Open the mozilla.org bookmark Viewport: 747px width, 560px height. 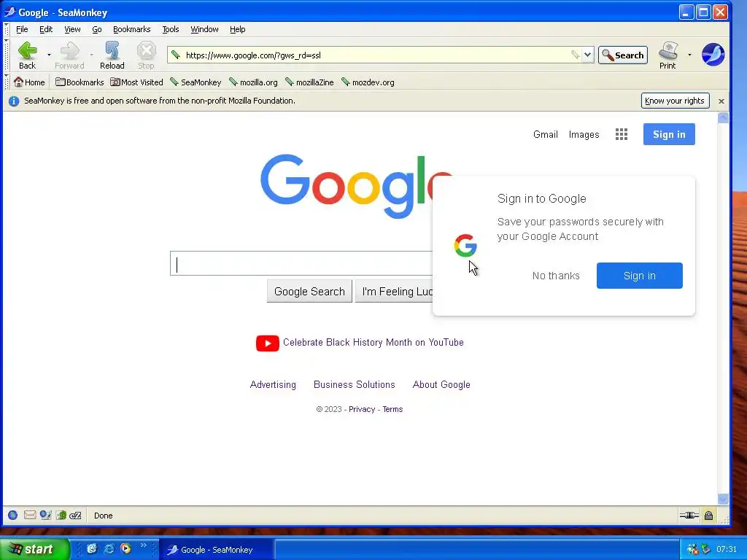tap(253, 82)
